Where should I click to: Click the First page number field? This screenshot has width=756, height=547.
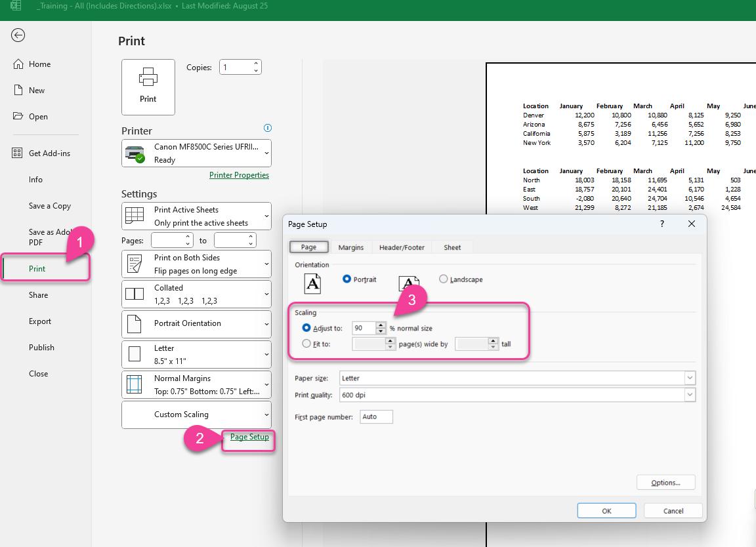click(x=376, y=416)
